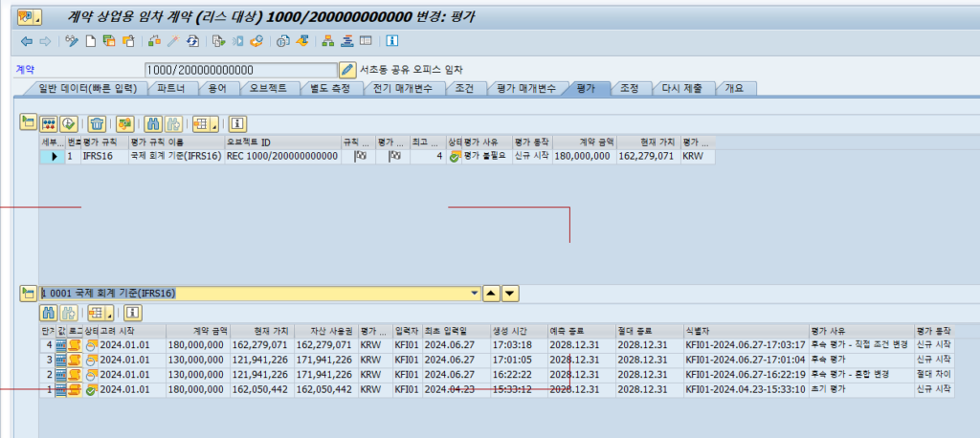Screen dimensions: 980x438
Task: Click the info icon in upper grid toolbar
Action: point(237,123)
